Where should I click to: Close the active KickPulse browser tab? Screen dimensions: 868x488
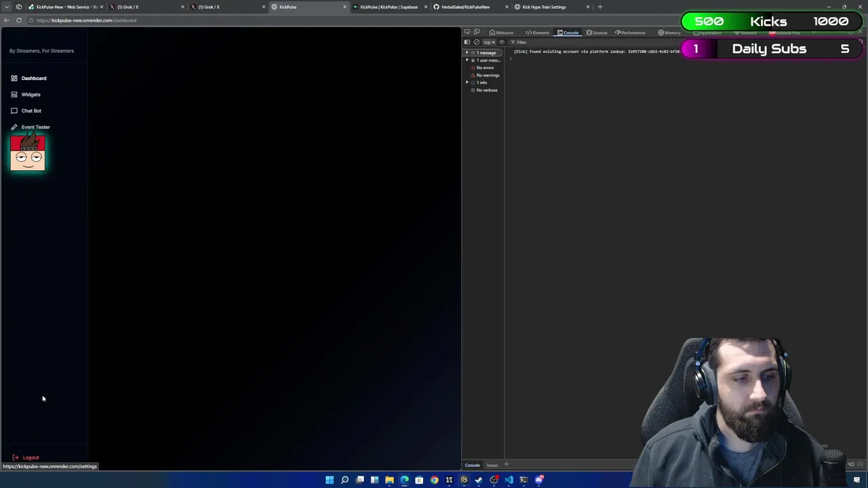[344, 7]
